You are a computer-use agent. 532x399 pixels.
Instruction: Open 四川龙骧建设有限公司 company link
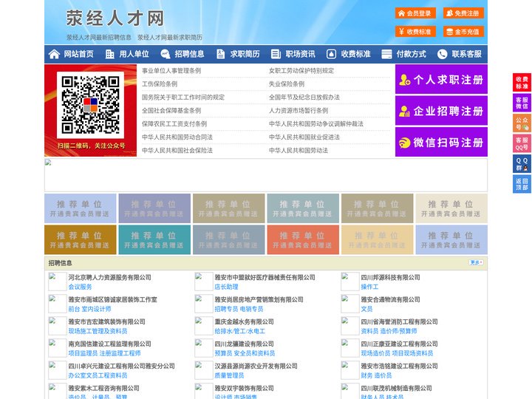tap(244, 344)
